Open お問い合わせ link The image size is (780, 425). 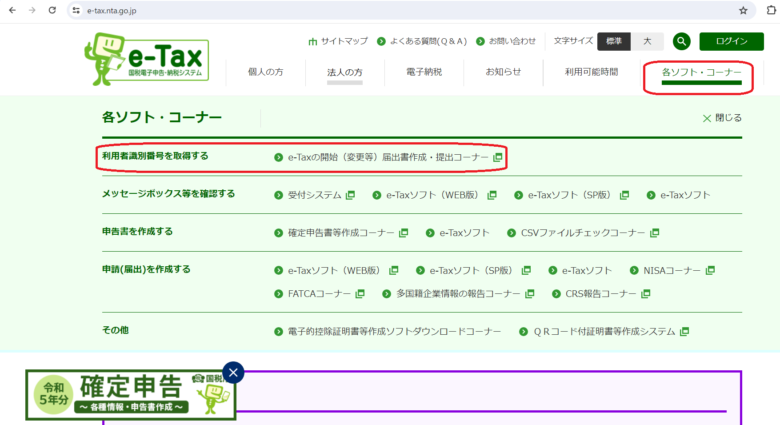coord(506,41)
